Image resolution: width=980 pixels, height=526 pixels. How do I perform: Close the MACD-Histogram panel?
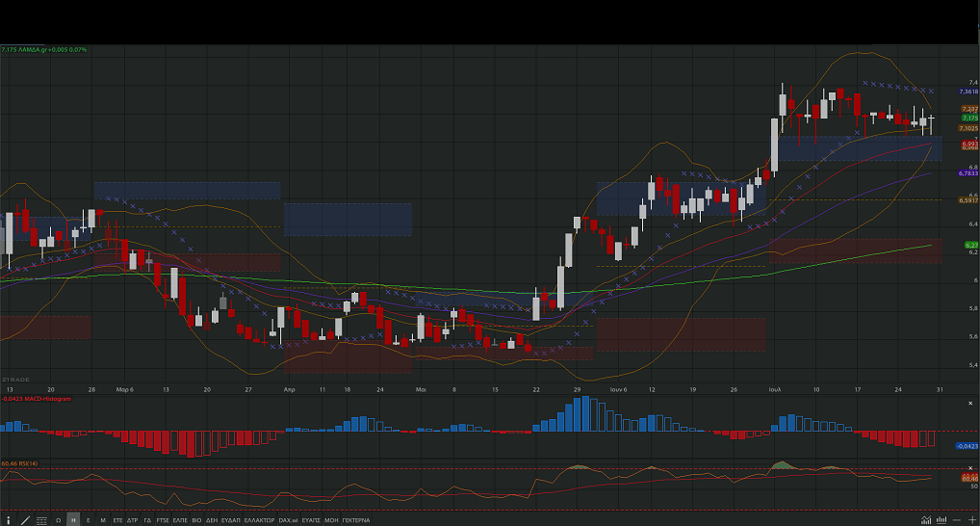tap(970, 404)
